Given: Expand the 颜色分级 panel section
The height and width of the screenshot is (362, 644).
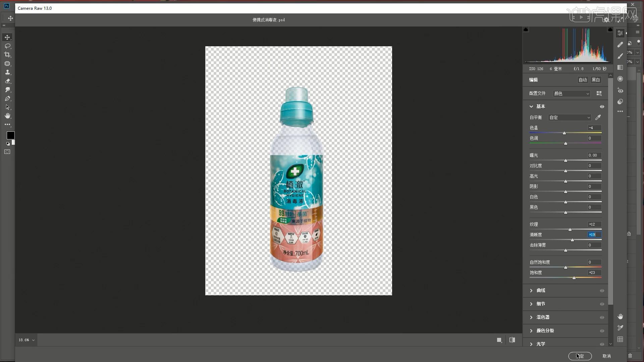Looking at the screenshot, I should (x=545, y=331).
